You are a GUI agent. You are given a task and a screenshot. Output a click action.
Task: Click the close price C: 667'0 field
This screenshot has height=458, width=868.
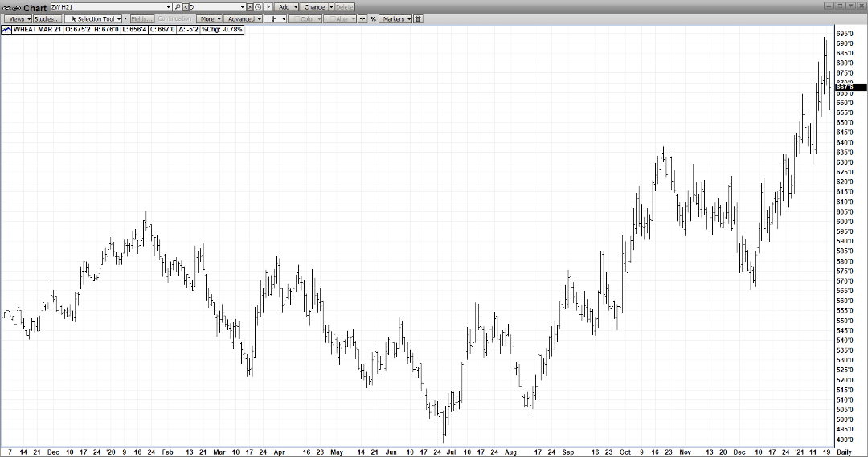tap(162, 29)
